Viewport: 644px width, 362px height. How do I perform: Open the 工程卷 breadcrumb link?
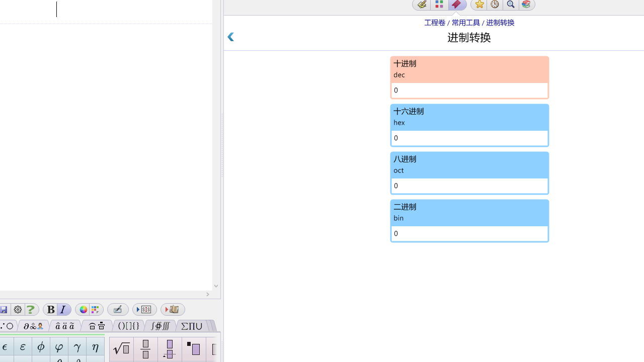pos(434,23)
